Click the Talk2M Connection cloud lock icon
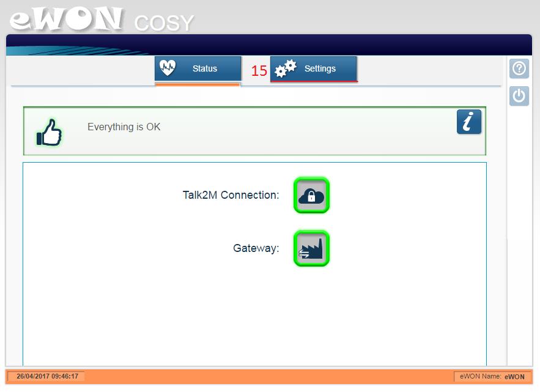 click(x=311, y=195)
